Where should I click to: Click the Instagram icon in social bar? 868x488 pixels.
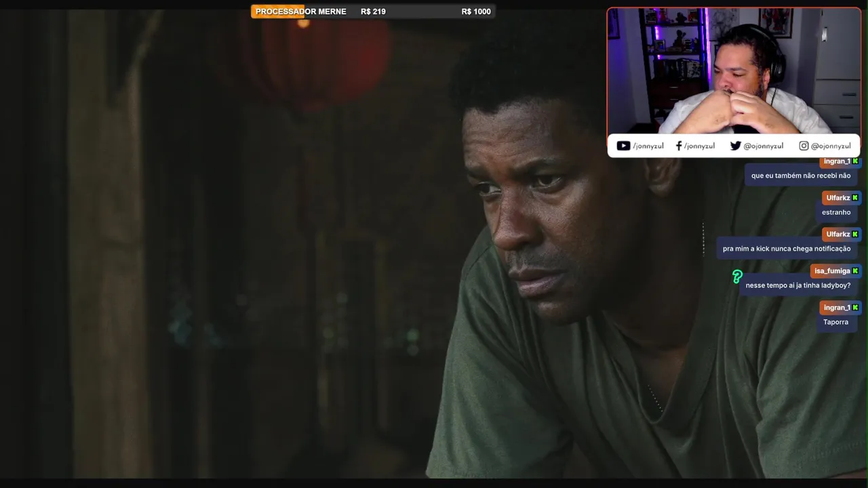pyautogui.click(x=804, y=146)
